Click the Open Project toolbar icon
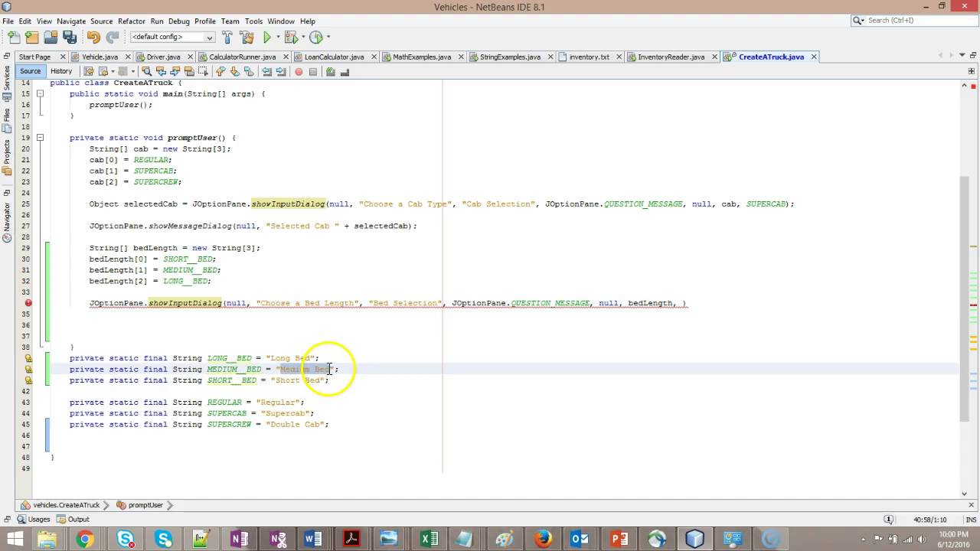 51,37
